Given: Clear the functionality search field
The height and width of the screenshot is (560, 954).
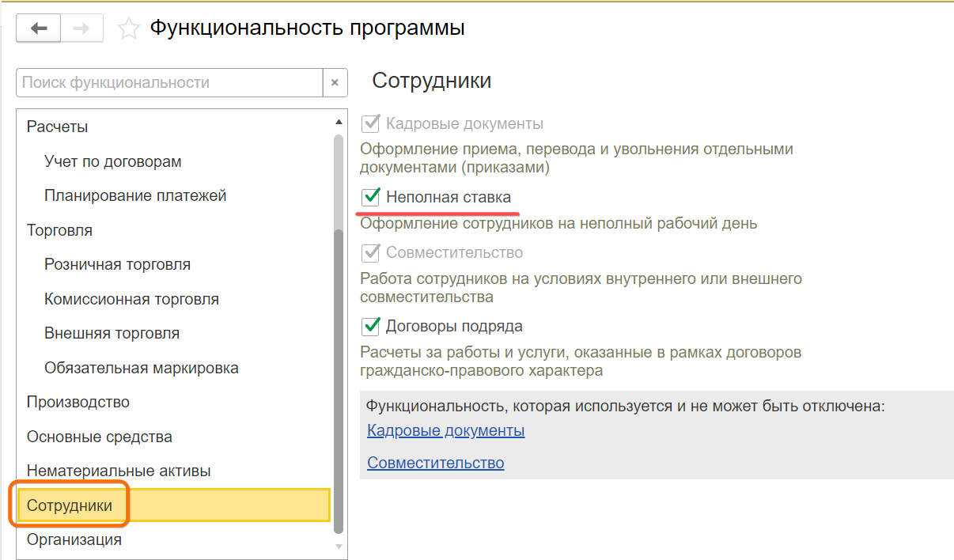Looking at the screenshot, I should pos(335,82).
